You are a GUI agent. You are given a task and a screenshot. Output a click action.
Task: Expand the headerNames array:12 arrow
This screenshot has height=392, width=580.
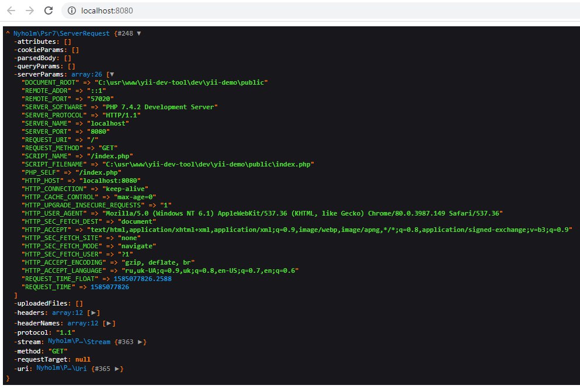point(109,323)
